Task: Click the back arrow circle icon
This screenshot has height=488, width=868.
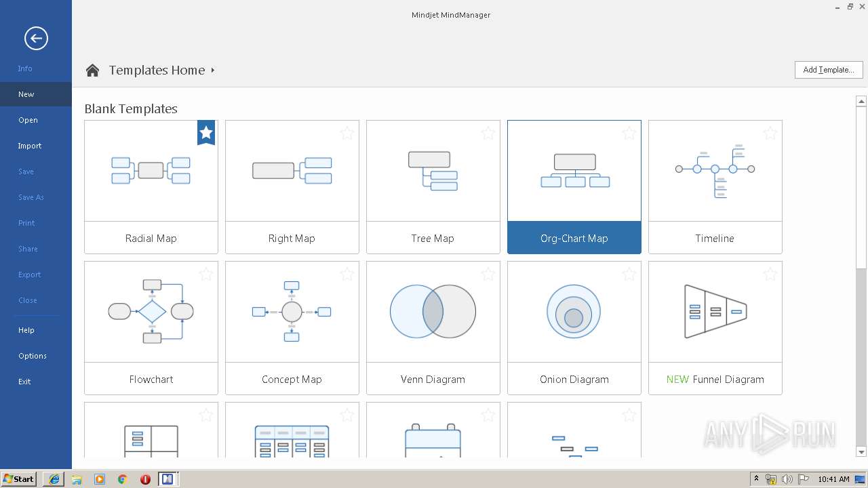Action: pos(36,38)
